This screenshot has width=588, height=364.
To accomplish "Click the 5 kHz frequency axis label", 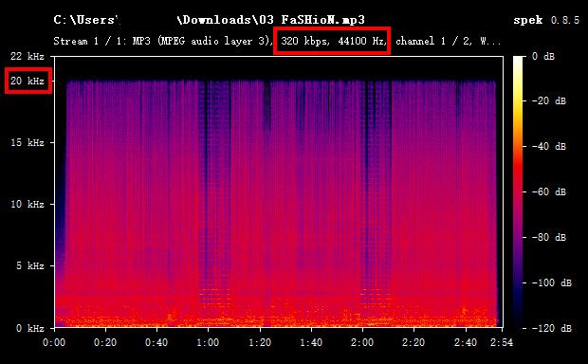I will click(x=30, y=265).
